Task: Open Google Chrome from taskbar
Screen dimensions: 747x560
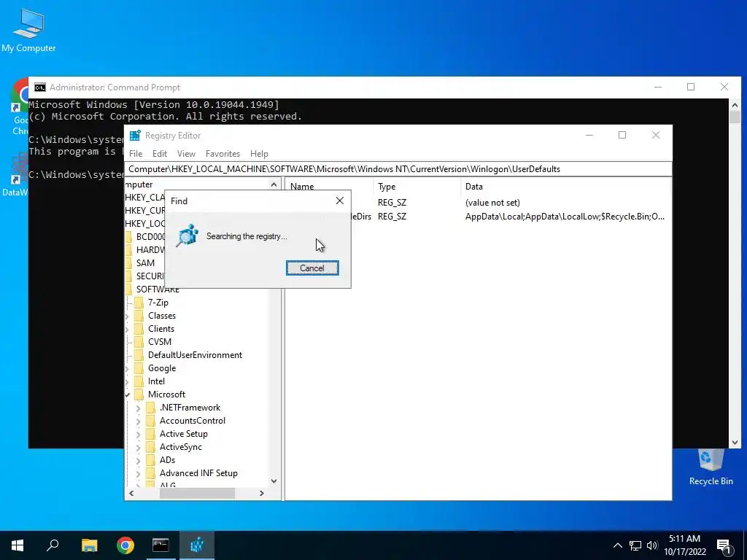Action: 125,545
